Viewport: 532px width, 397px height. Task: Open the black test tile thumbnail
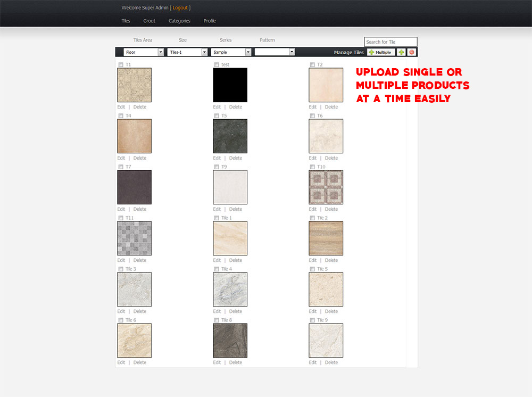pos(230,85)
